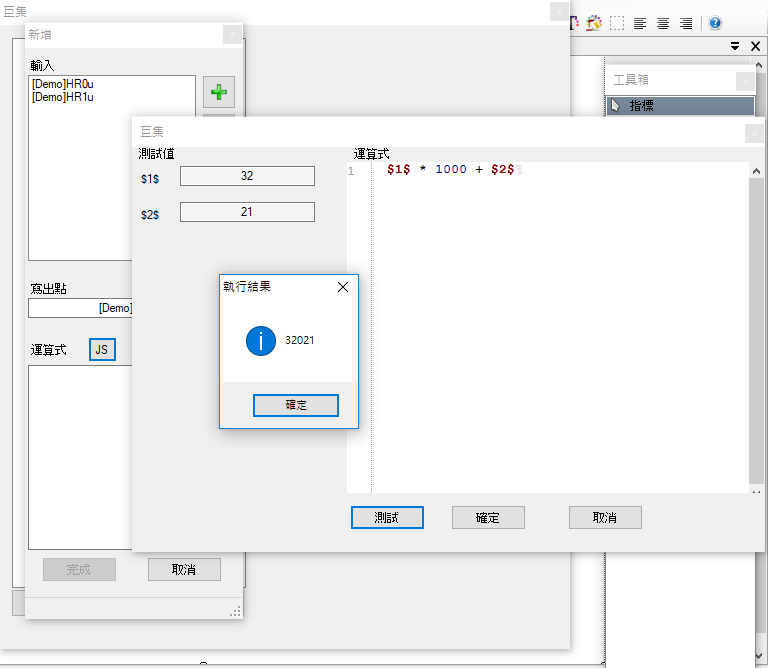Click the 測試 button to run the test
The width and height of the screenshot is (768, 668).
pos(387,518)
